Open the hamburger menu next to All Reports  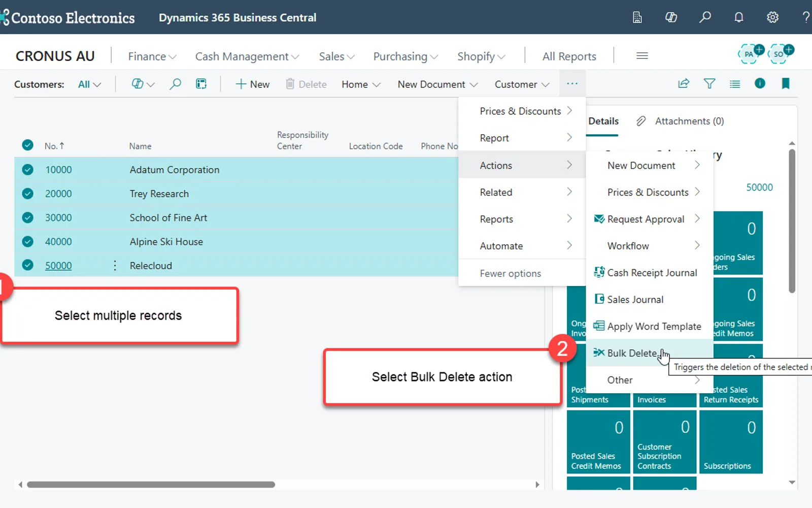pyautogui.click(x=642, y=56)
